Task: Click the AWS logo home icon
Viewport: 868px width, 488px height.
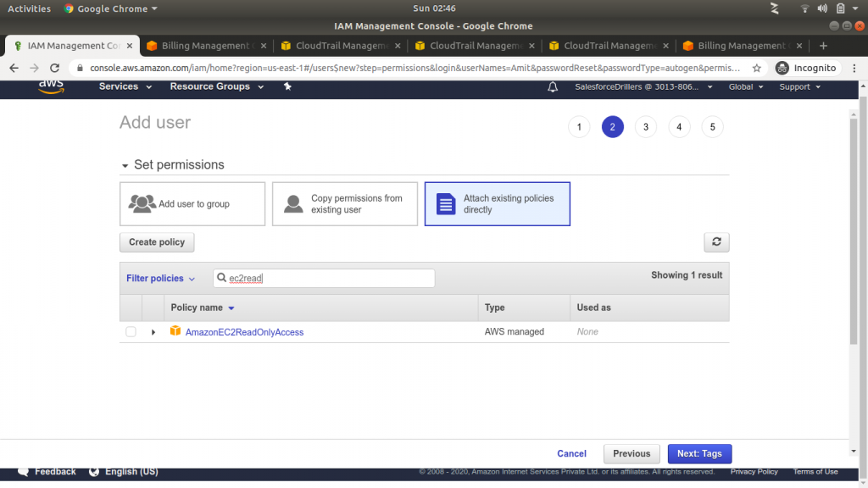Action: pos(51,87)
